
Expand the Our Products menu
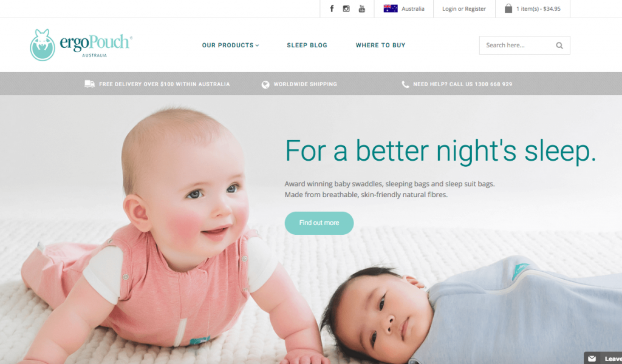(x=230, y=45)
